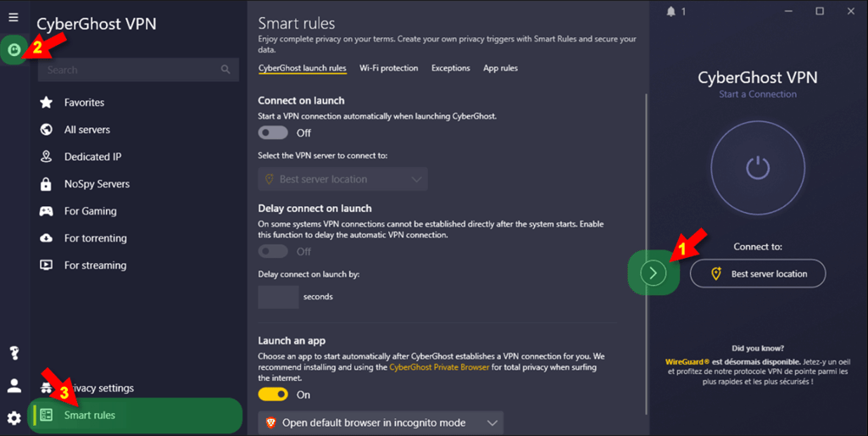The image size is (868, 436).
Task: Click the CyberGhost ghost logo icon
Action: (14, 50)
